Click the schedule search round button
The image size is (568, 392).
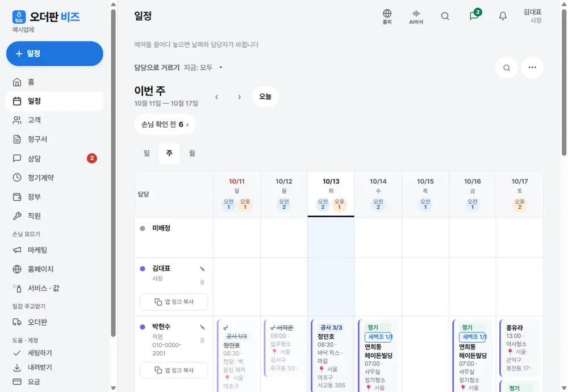(507, 68)
